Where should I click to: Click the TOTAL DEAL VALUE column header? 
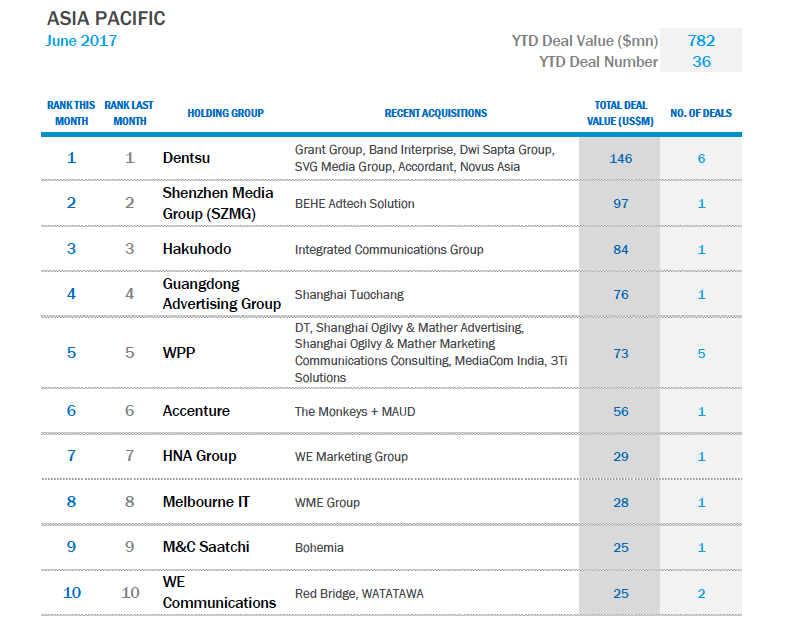[620, 113]
